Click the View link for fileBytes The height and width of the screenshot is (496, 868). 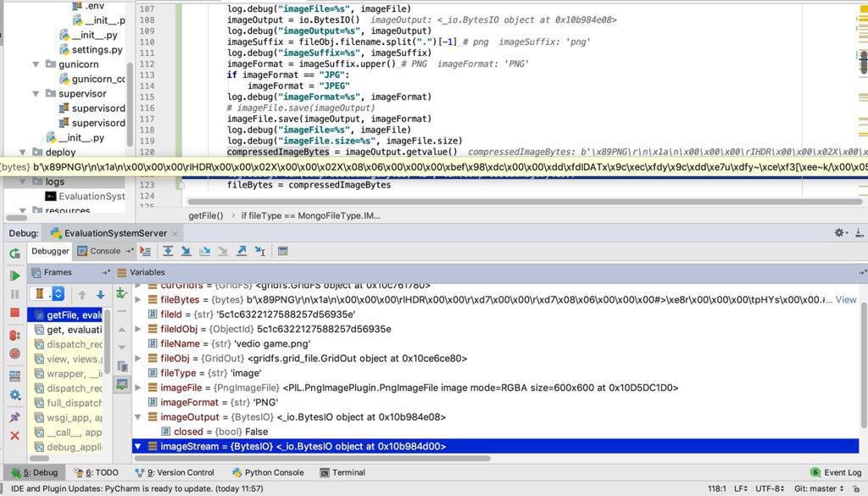(846, 299)
